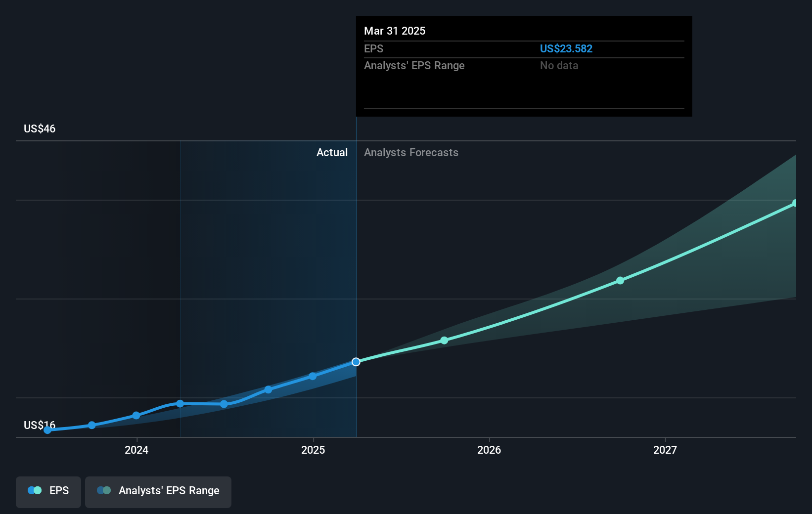Click the 2026 x-axis label
This screenshot has width=812, height=514.
click(489, 450)
